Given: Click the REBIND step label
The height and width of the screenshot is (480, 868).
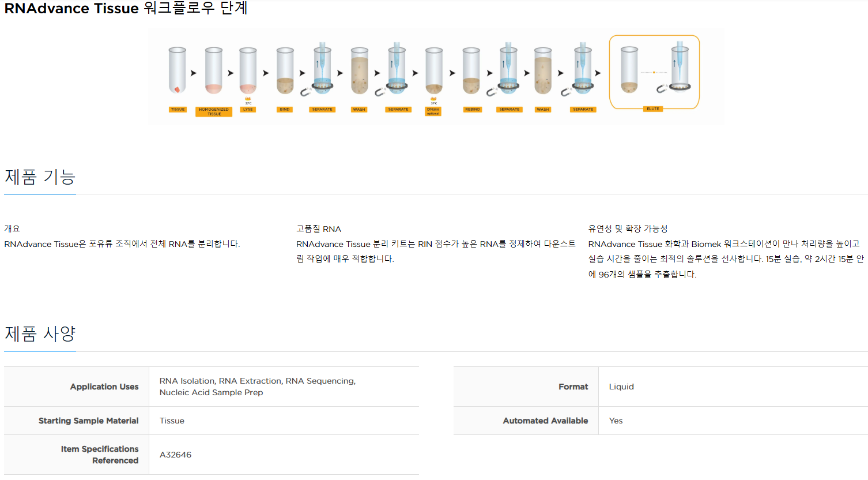Looking at the screenshot, I should [x=473, y=109].
